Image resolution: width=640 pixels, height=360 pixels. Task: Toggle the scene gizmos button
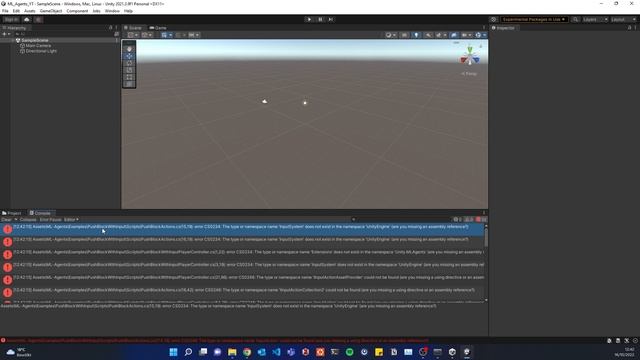[x=478, y=35]
